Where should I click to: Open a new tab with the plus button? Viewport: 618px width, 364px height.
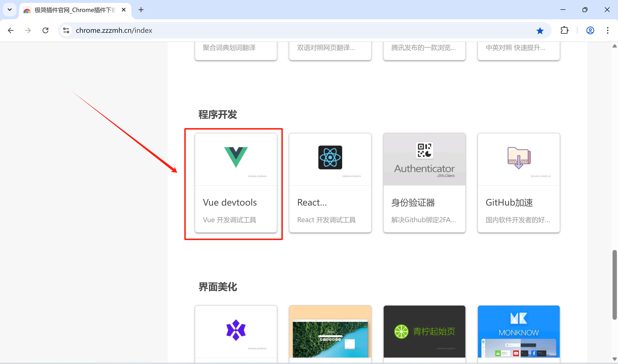[x=141, y=10]
